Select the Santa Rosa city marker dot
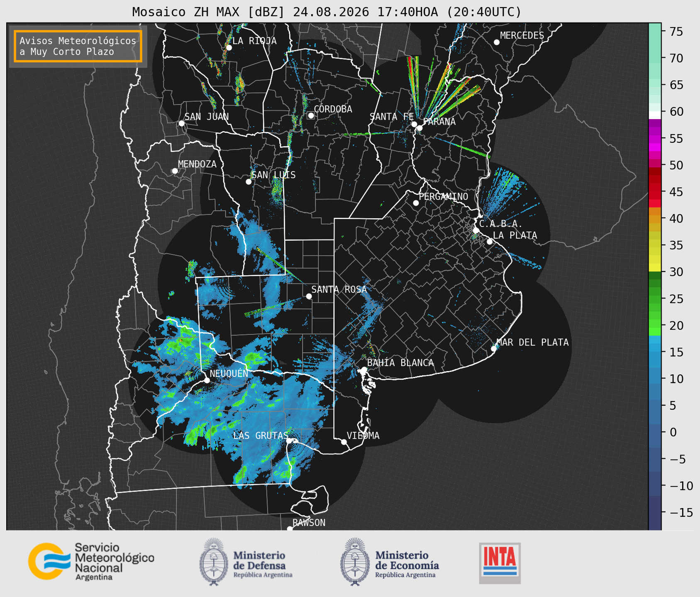The image size is (700, 597). [x=309, y=296]
